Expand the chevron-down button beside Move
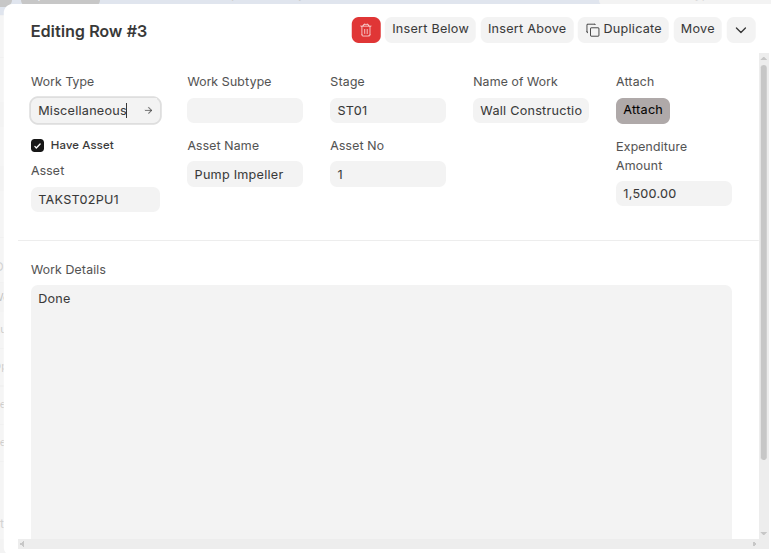 tap(741, 30)
